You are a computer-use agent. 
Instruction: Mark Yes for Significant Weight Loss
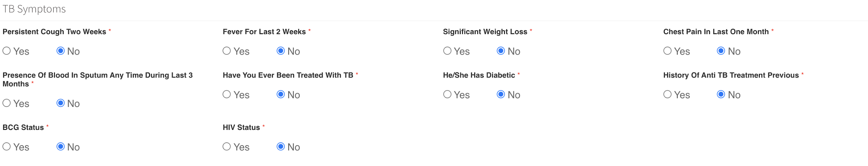[447, 51]
